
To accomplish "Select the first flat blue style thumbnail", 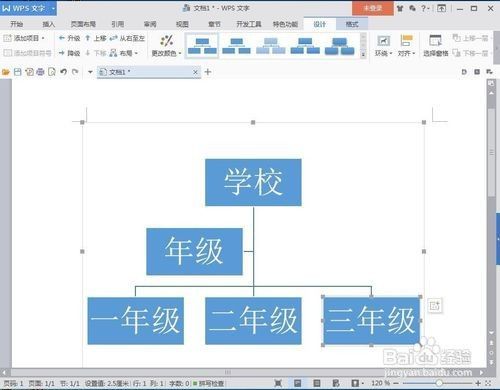I will click(x=202, y=46).
